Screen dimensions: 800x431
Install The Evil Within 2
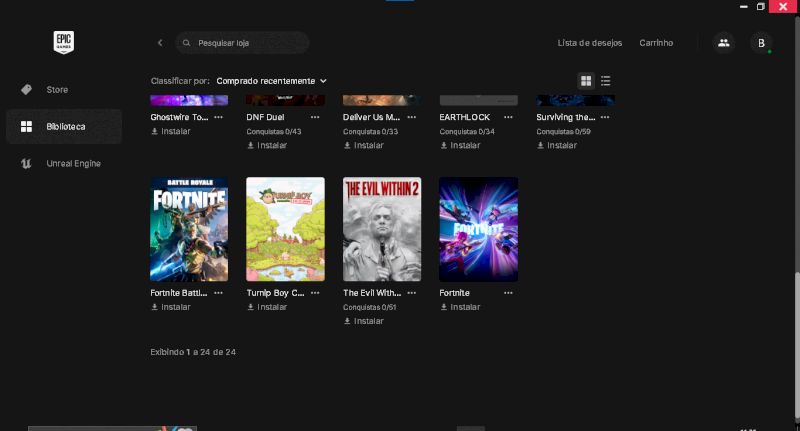[x=364, y=321]
